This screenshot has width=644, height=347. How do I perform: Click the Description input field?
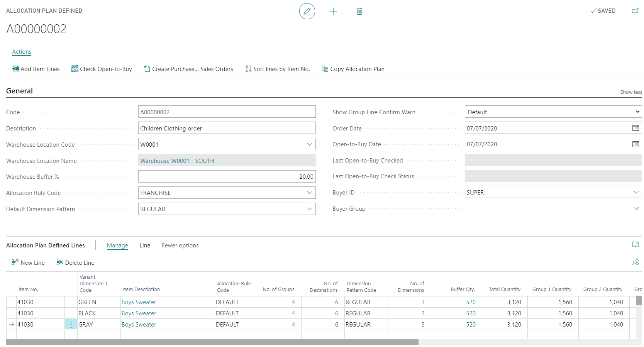tap(227, 128)
